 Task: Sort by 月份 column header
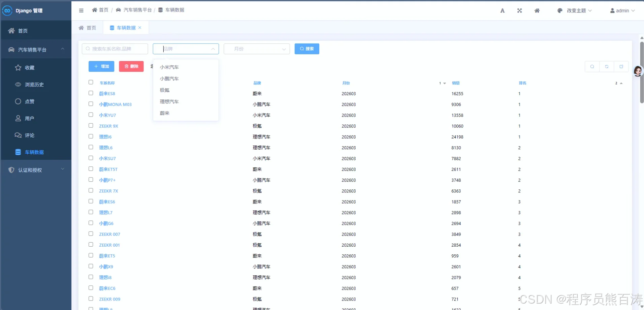pos(346,83)
